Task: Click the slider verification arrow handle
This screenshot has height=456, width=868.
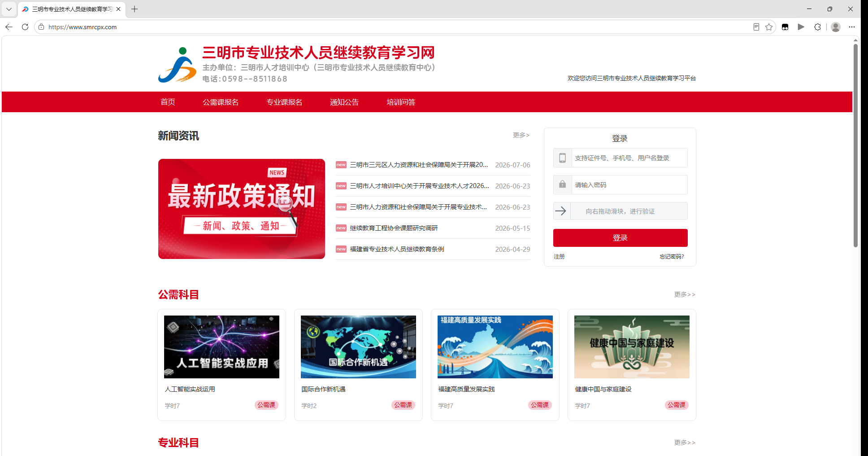Action: pos(561,211)
